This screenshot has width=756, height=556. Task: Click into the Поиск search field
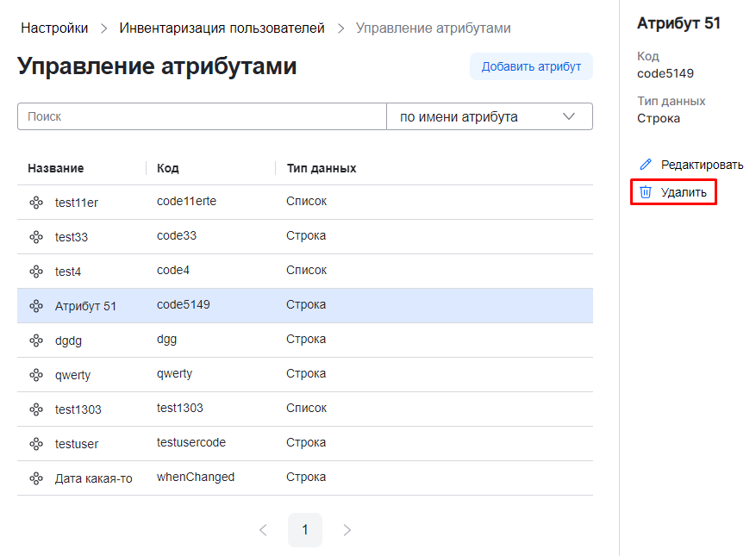point(202,116)
